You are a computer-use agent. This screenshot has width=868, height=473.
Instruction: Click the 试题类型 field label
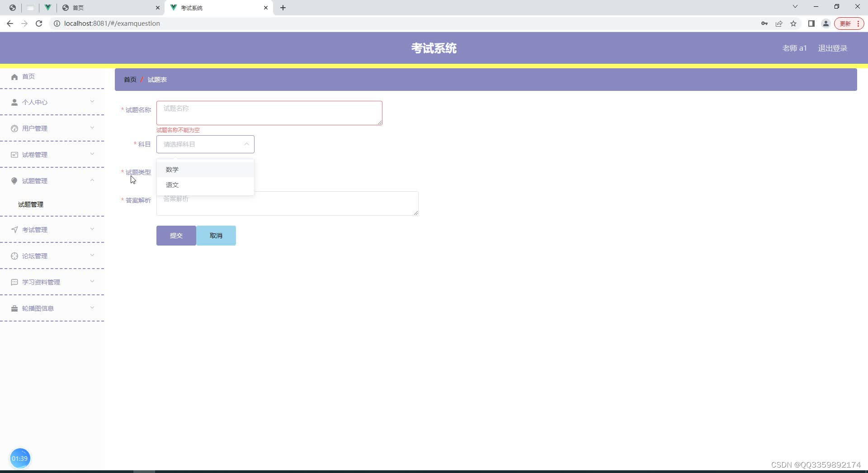pos(138,172)
